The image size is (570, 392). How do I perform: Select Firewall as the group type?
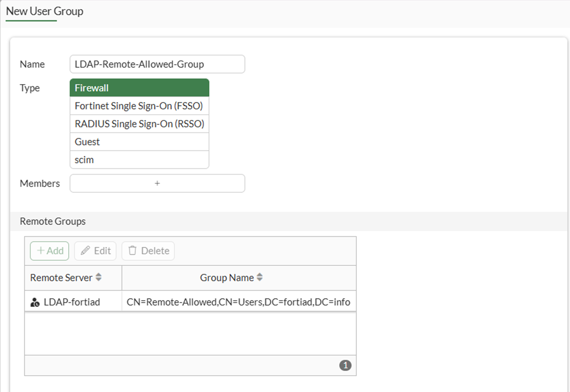(x=139, y=88)
